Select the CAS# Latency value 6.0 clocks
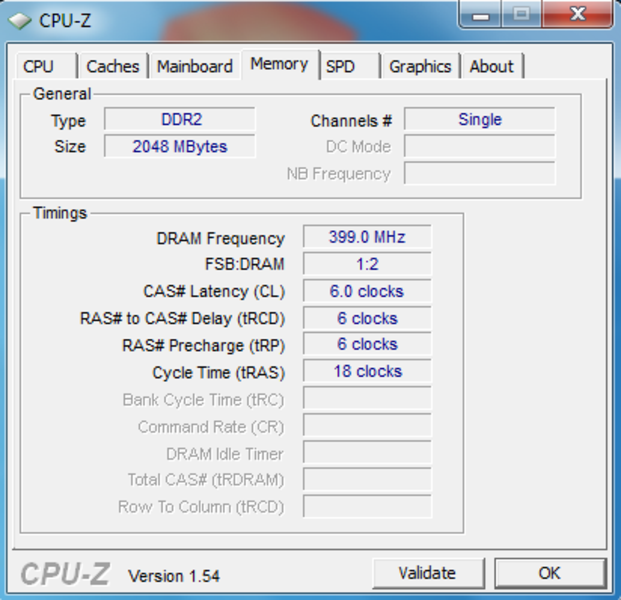The image size is (621, 600). (367, 291)
